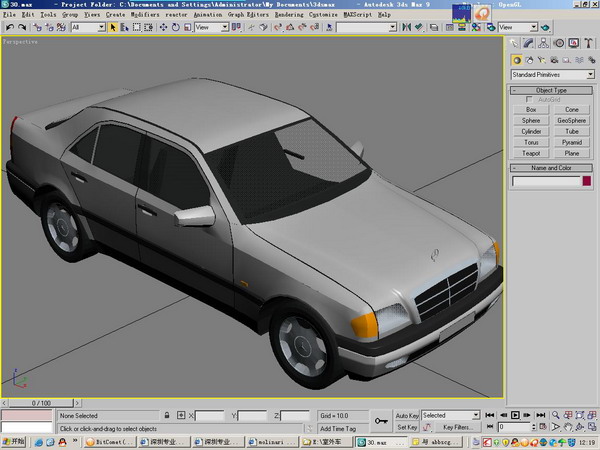This screenshot has height=450, width=600.
Task: Toggle the Auto Key button
Action: point(407,415)
